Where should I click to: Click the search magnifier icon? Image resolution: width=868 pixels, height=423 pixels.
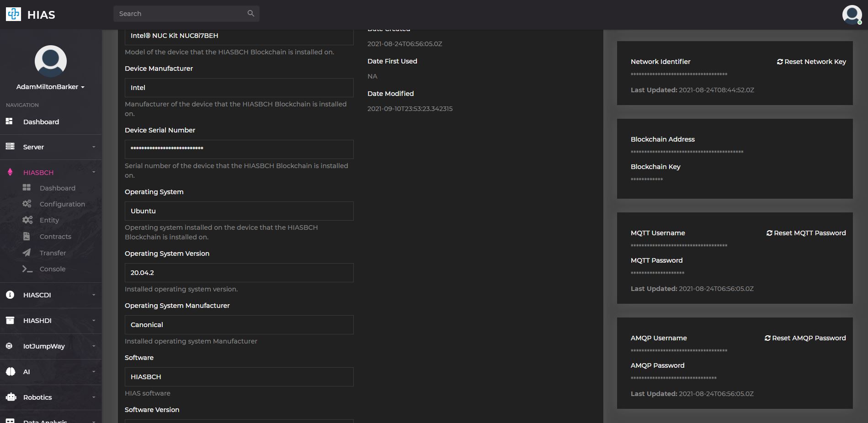point(250,13)
